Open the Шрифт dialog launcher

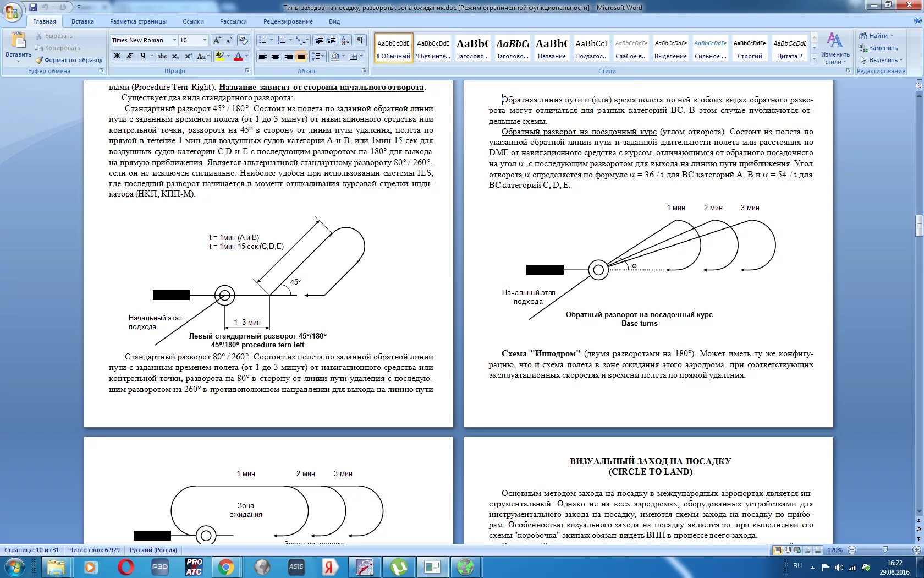[x=248, y=71]
